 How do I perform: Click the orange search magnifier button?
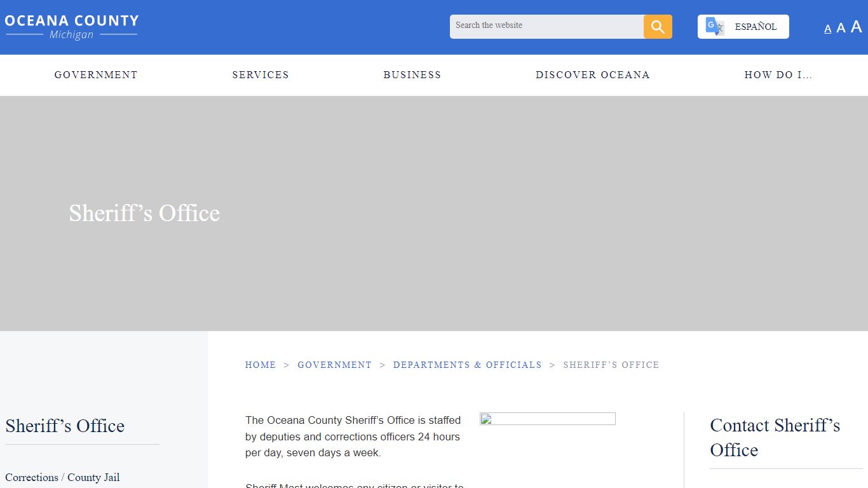point(658,27)
